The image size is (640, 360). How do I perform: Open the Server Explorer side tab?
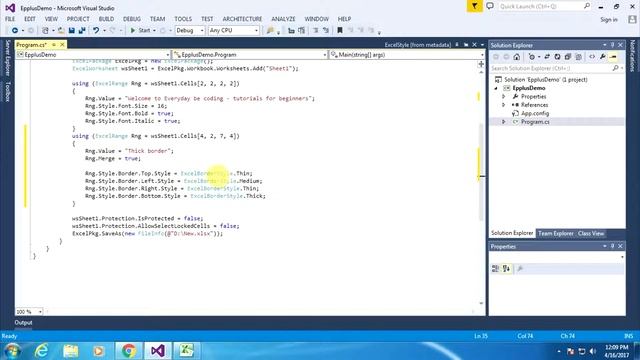(x=7, y=58)
